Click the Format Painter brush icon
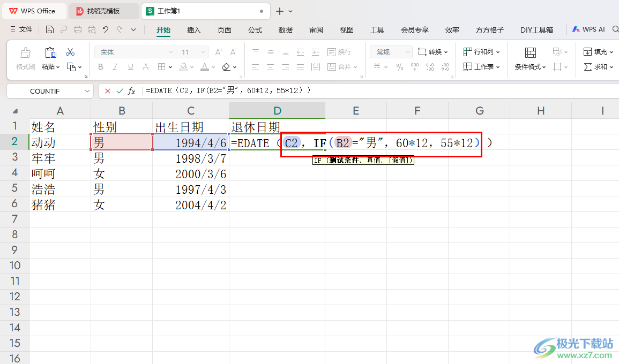Viewport: 619px width, 364px height. pos(26,52)
